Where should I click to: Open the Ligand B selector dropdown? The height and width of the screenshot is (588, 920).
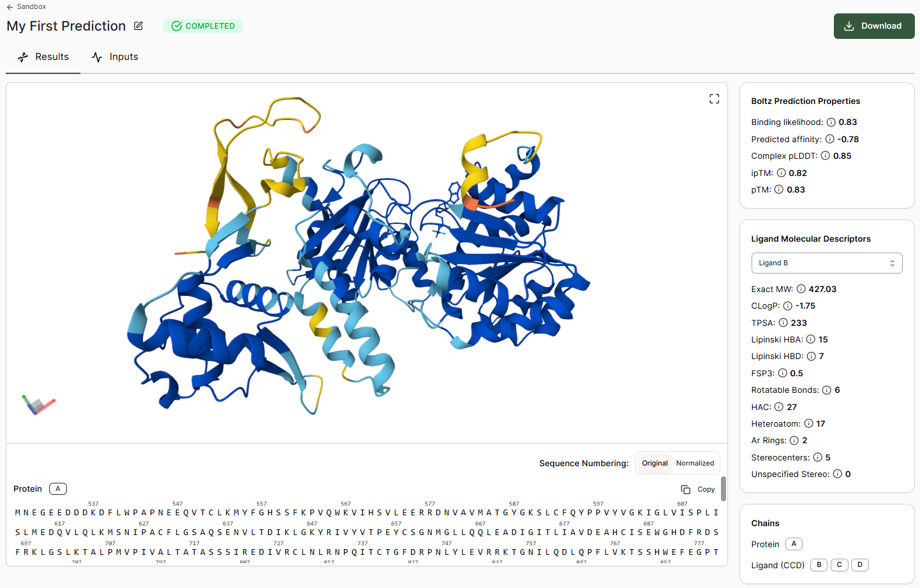click(x=827, y=263)
